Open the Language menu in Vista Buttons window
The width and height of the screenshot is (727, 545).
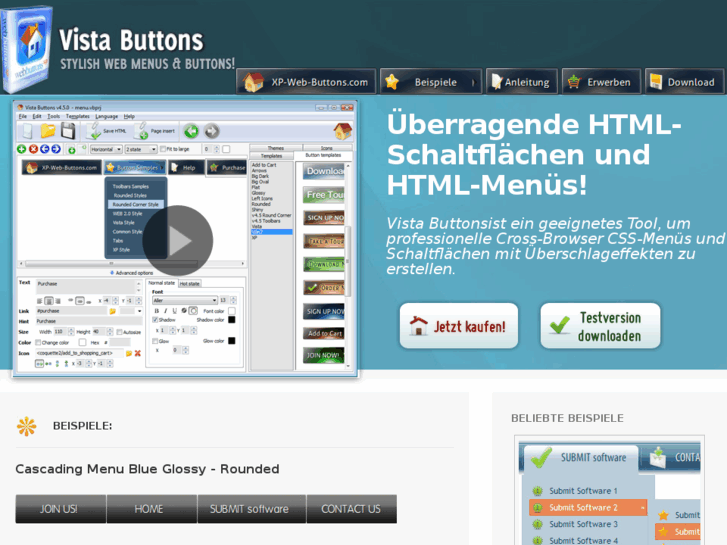tap(107, 116)
